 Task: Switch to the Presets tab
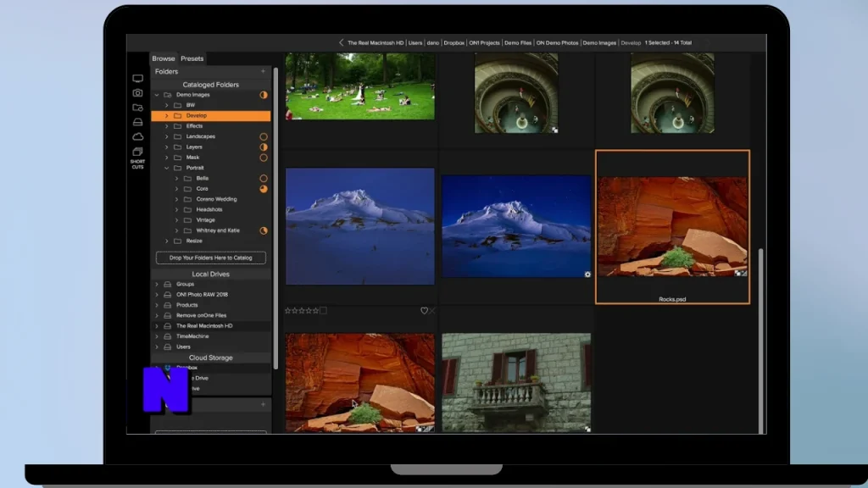click(192, 58)
